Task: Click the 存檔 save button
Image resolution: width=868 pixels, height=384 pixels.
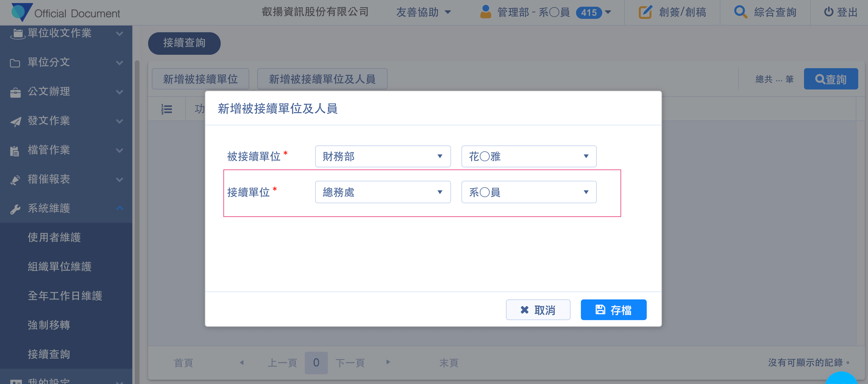Action: (613, 310)
